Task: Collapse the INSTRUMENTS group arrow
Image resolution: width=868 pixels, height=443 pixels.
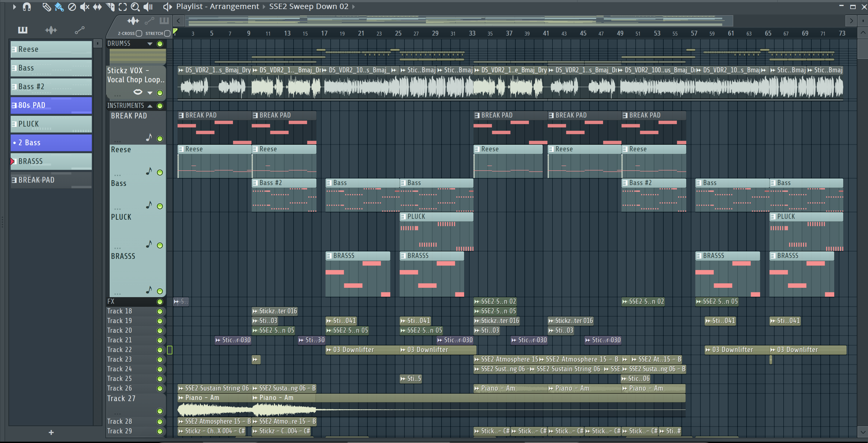Action: [x=150, y=106]
